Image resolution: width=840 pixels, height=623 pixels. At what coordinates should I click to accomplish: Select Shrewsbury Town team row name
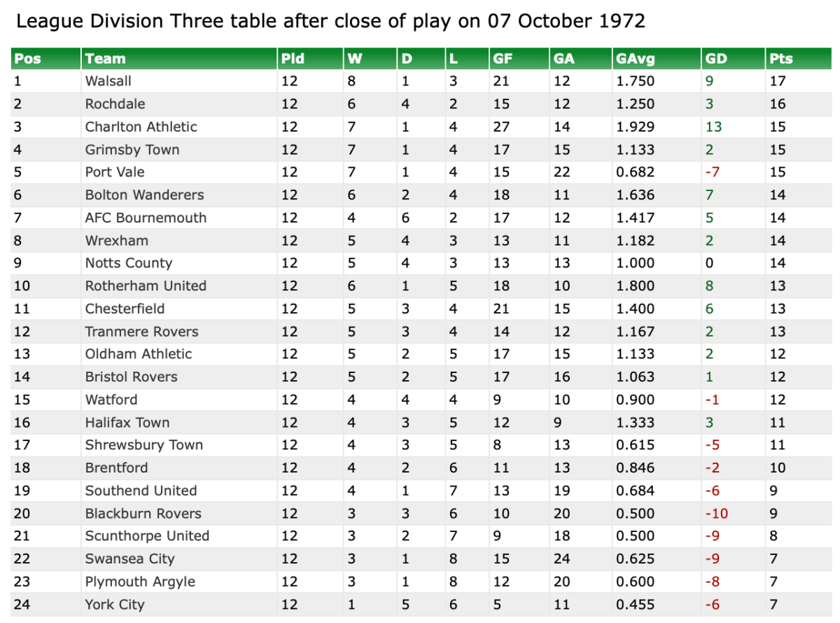coord(143,445)
